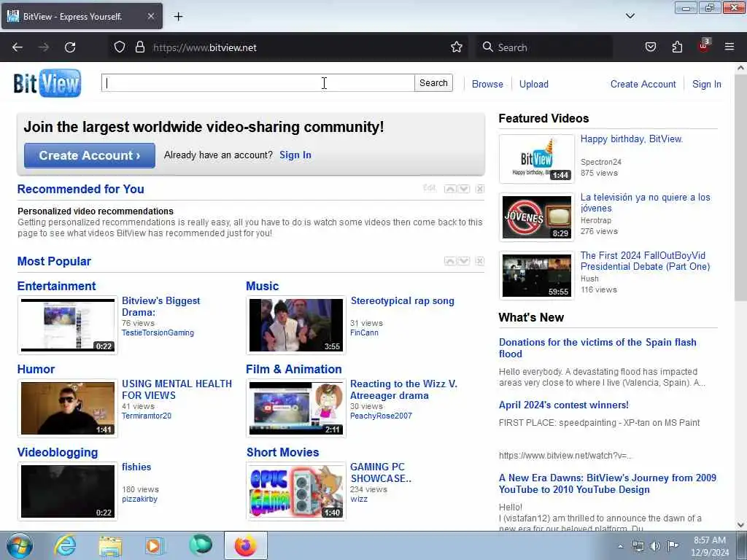The image size is (747, 560).
Task: Move Recommended for You section up
Action: pos(449,189)
